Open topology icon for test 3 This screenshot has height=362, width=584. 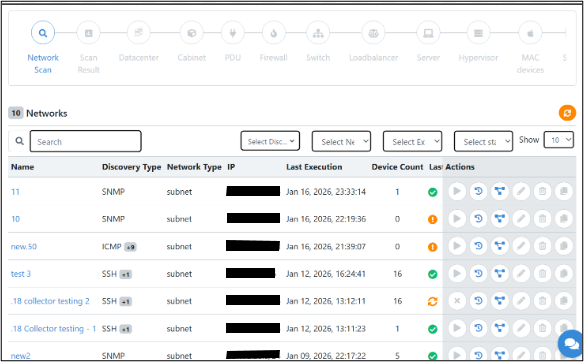click(x=499, y=274)
